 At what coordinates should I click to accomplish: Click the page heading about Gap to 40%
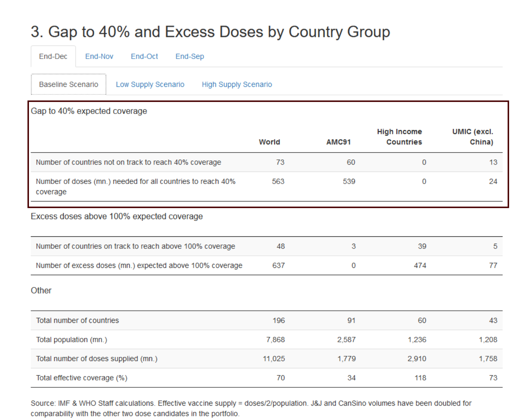tap(210, 32)
